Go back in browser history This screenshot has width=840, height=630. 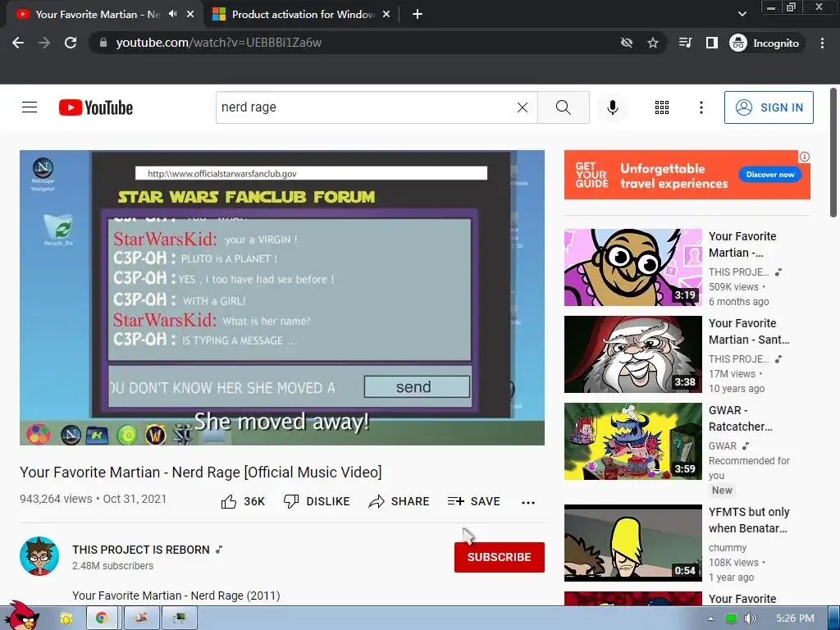(18, 43)
